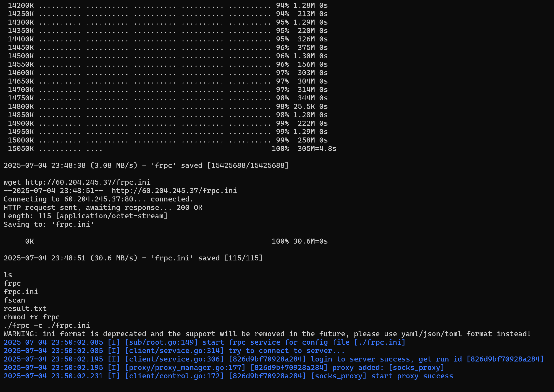Click the '15000K' line showing 258M
The height and width of the screenshot is (392, 554).
coord(168,140)
